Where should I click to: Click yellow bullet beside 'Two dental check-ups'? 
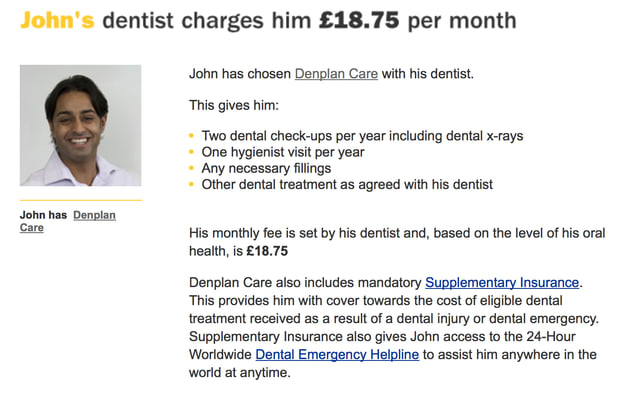point(191,136)
